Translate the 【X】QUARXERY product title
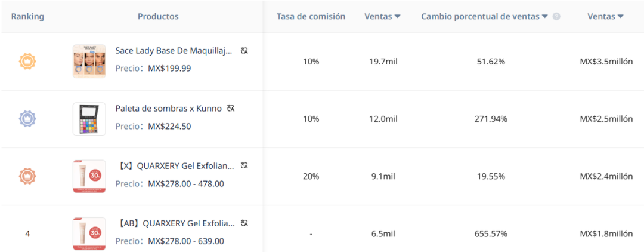Image resolution: width=644 pixels, height=252 pixels. [244, 165]
